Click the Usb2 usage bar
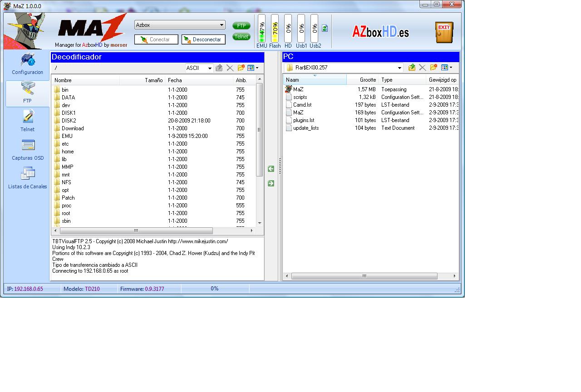This screenshot has height=392, width=581. click(x=314, y=28)
